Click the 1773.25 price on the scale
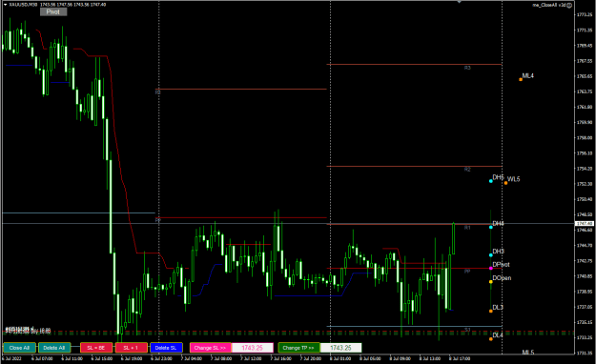The width and height of the screenshot is (596, 364). tap(585, 14)
